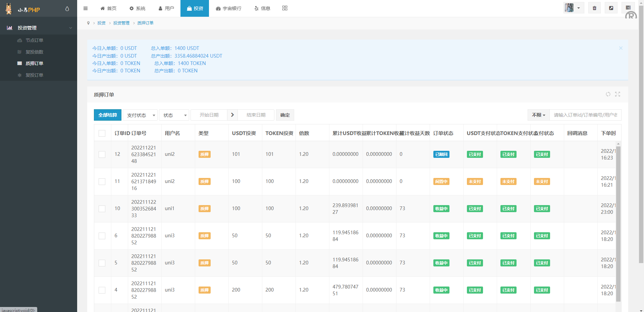The image size is (644, 312).
Task: Open the 宇宙银行 top menu
Action: 228,8
